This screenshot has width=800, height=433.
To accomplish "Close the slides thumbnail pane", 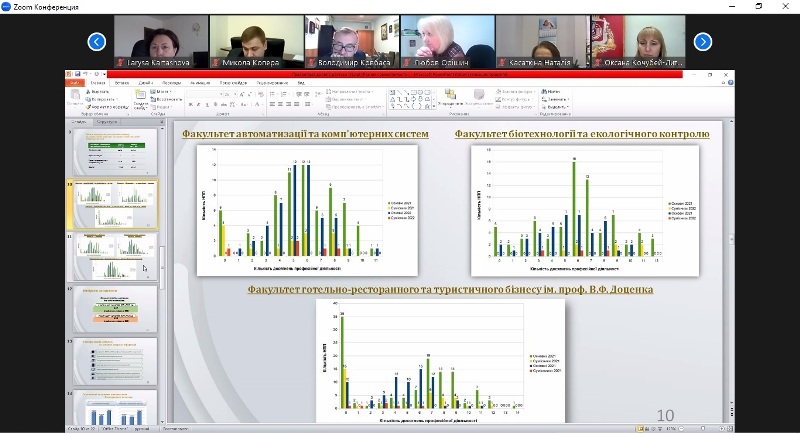I will click(x=162, y=122).
